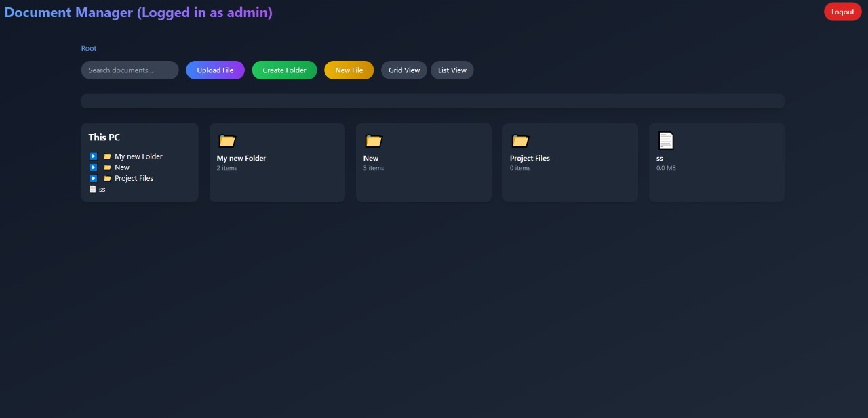Click the ss file icon in This PC tree
The height and width of the screenshot is (418, 868).
click(93, 190)
